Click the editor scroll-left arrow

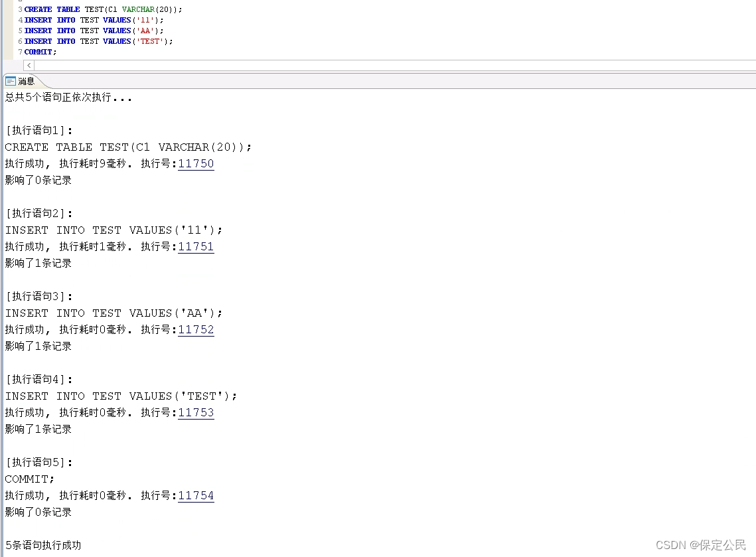(29, 65)
